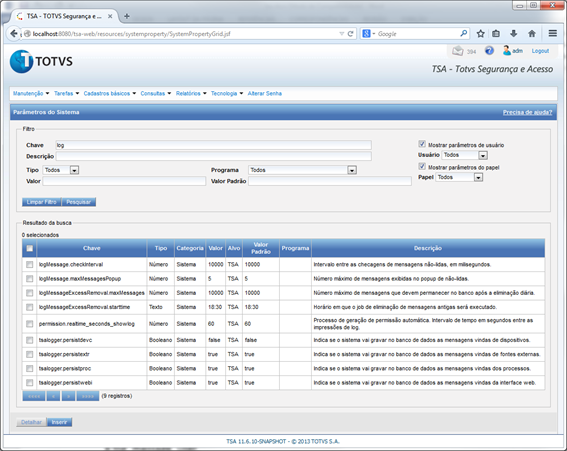Sort by the Descrição column header
Viewport: 567px width, 451px height.
click(x=428, y=248)
